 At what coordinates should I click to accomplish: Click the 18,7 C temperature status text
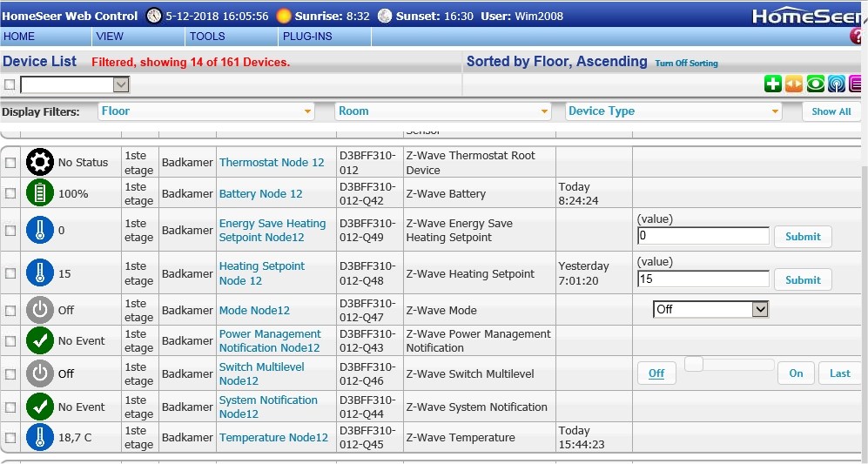tap(75, 437)
